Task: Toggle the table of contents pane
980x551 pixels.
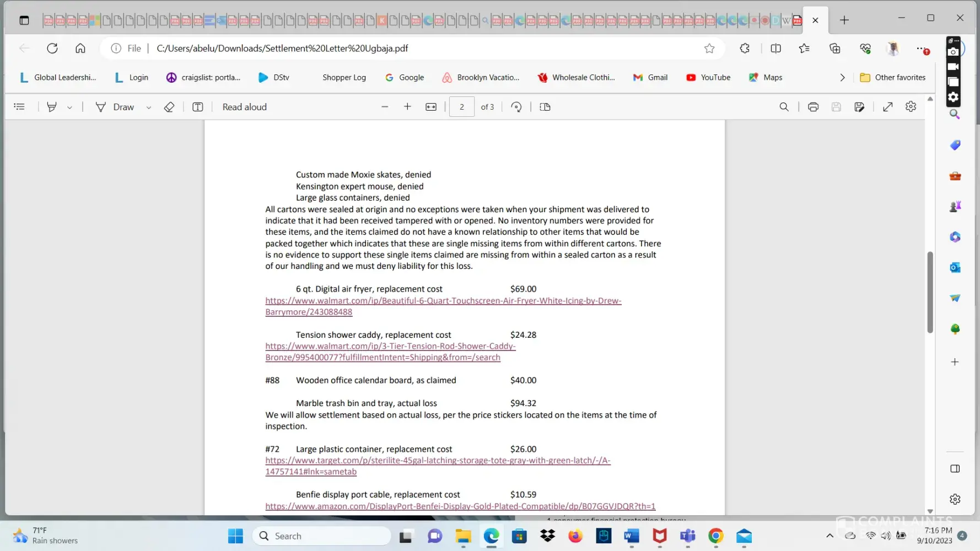Action: [19, 107]
